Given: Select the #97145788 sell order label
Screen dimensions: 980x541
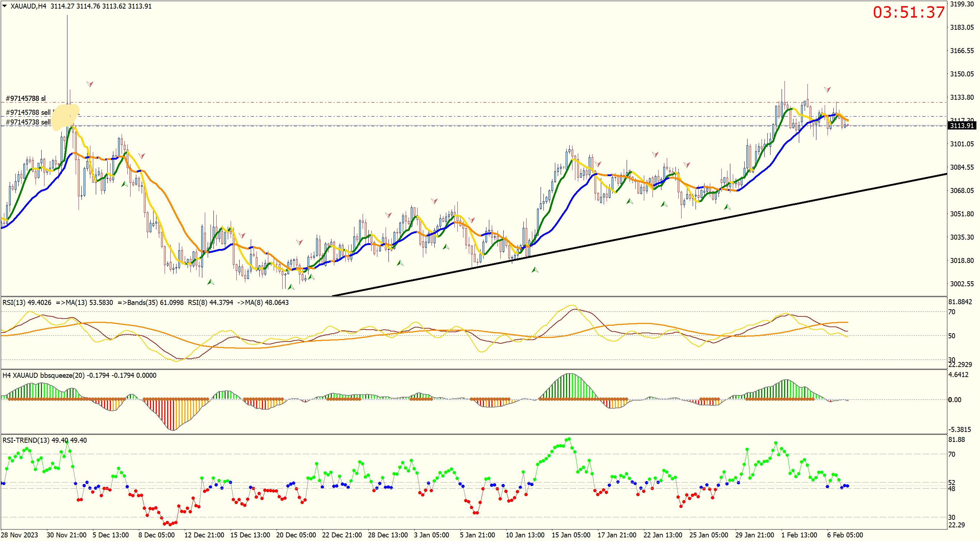Looking at the screenshot, I should pos(28,112).
